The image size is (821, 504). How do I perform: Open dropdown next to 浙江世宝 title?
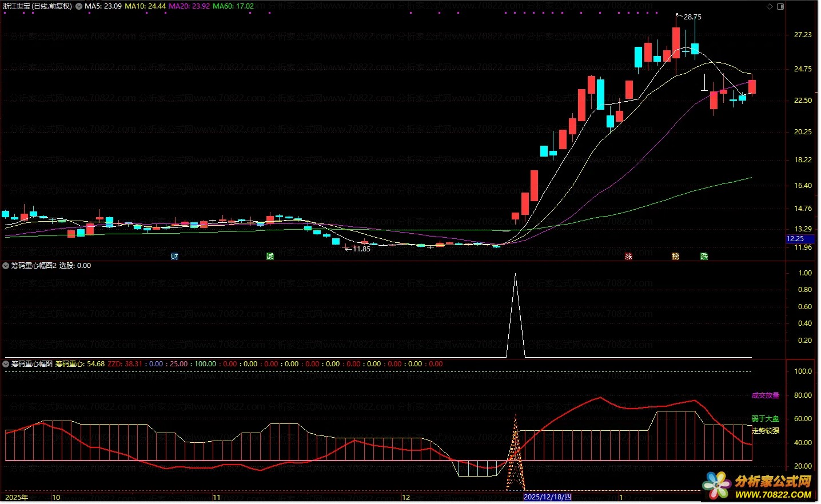[x=79, y=6]
